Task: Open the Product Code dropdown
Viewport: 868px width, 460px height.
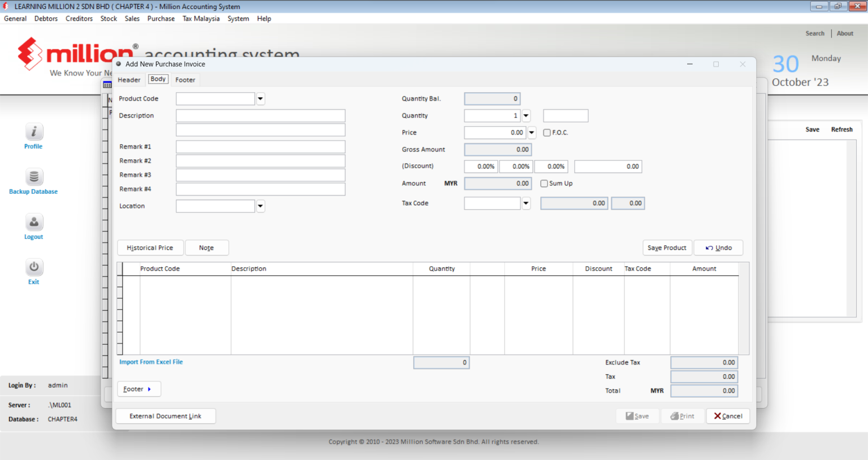Action: 260,98
